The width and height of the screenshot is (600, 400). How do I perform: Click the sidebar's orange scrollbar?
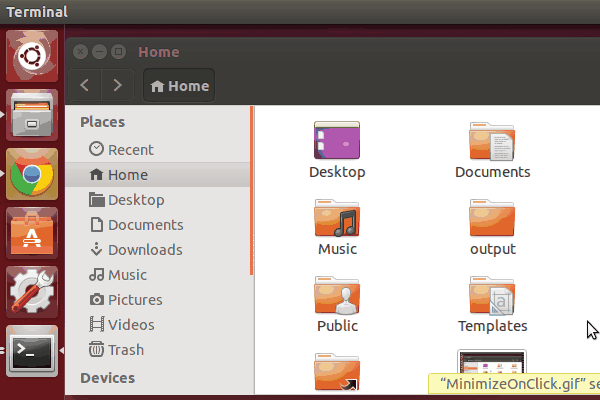pyautogui.click(x=251, y=191)
